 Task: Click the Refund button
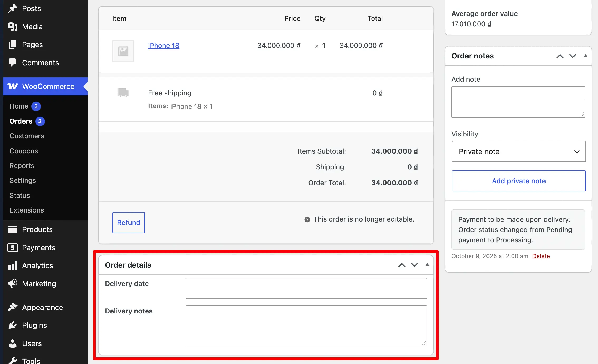pos(129,223)
